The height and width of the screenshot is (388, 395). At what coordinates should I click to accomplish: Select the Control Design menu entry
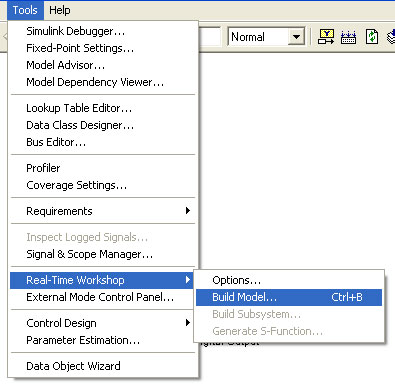pyautogui.click(x=103, y=323)
